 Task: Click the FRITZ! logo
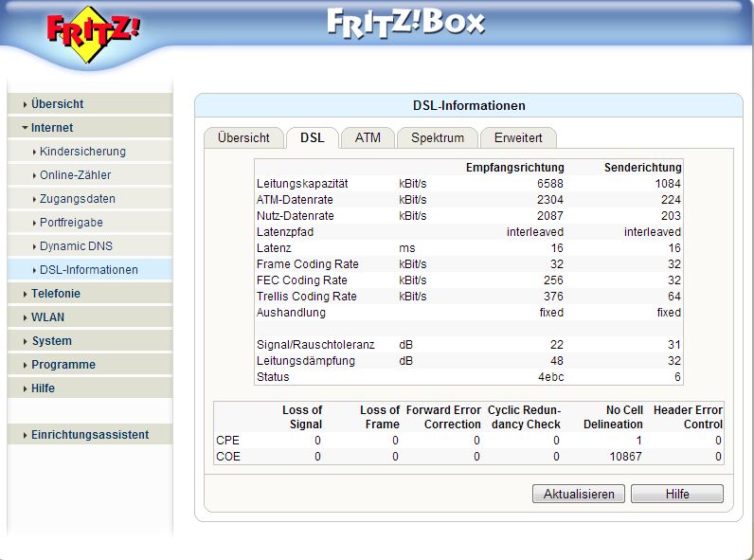click(93, 34)
